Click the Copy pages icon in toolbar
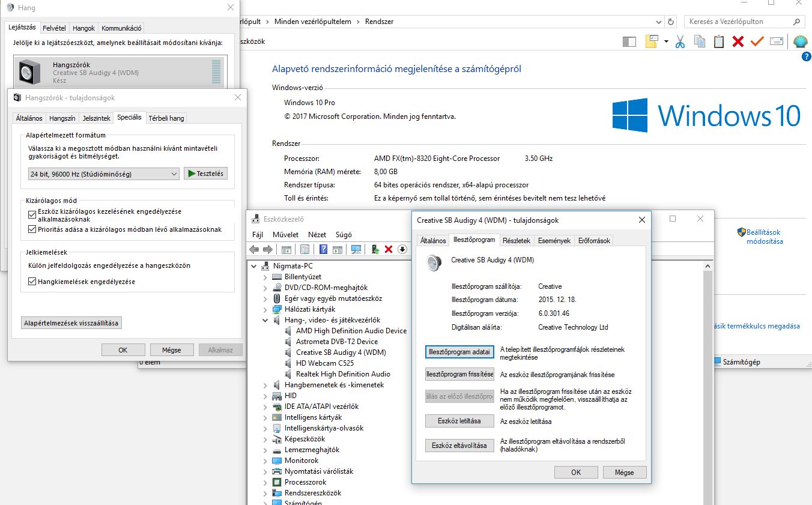Viewport: 812px width, 505px height. pyautogui.click(x=700, y=41)
